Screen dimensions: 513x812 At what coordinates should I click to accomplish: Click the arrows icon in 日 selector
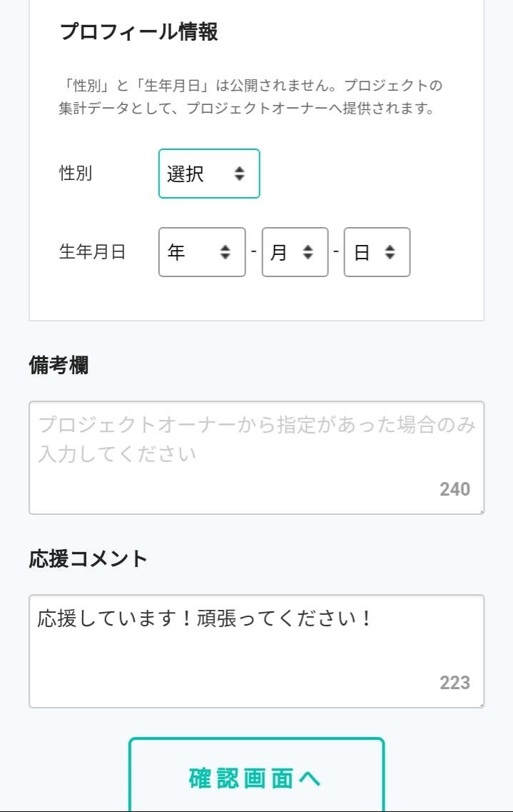(x=390, y=252)
